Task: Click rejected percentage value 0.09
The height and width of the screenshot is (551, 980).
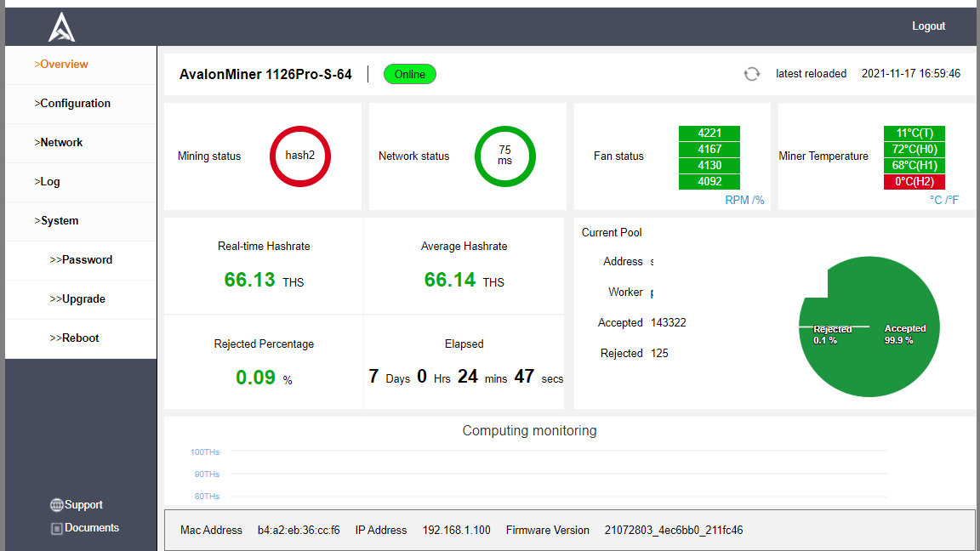Action: pos(255,378)
